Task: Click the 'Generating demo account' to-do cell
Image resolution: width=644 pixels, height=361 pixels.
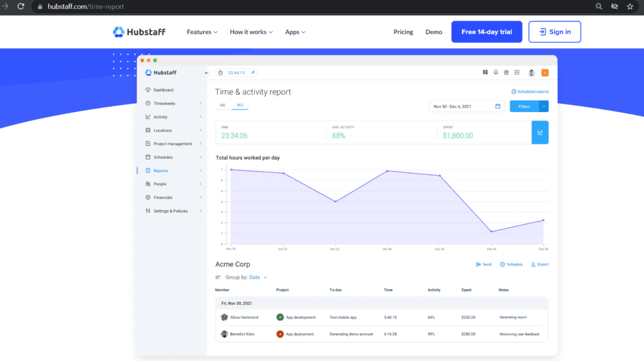Action: (x=351, y=335)
